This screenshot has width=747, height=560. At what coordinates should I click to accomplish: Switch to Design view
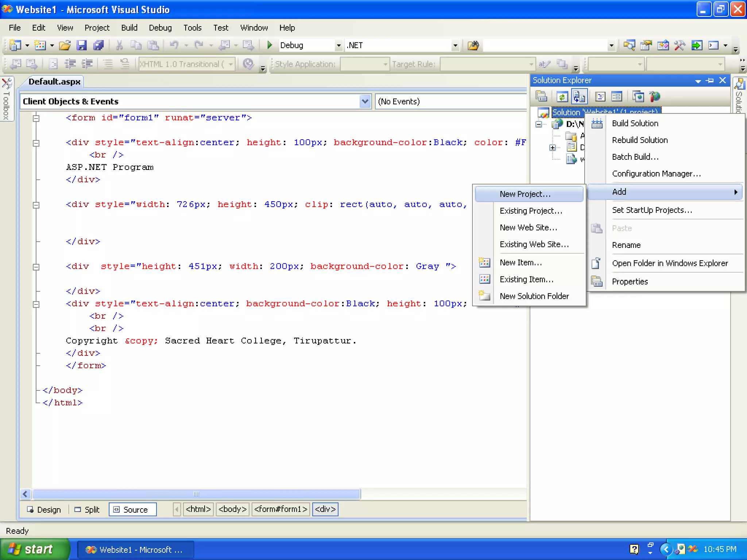click(x=44, y=510)
